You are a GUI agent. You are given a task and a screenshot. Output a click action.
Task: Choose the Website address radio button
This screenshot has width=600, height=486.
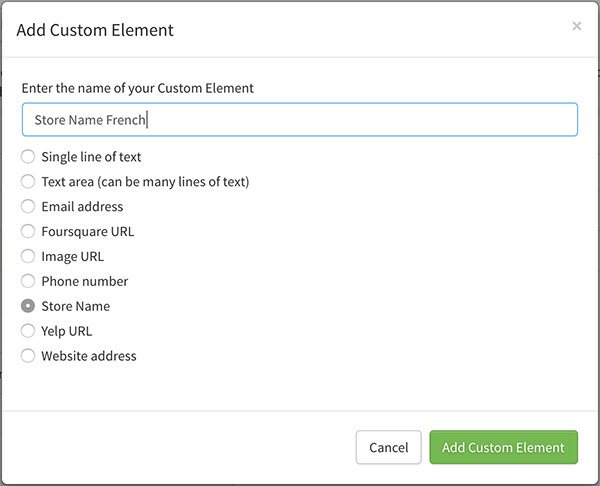pos(28,356)
